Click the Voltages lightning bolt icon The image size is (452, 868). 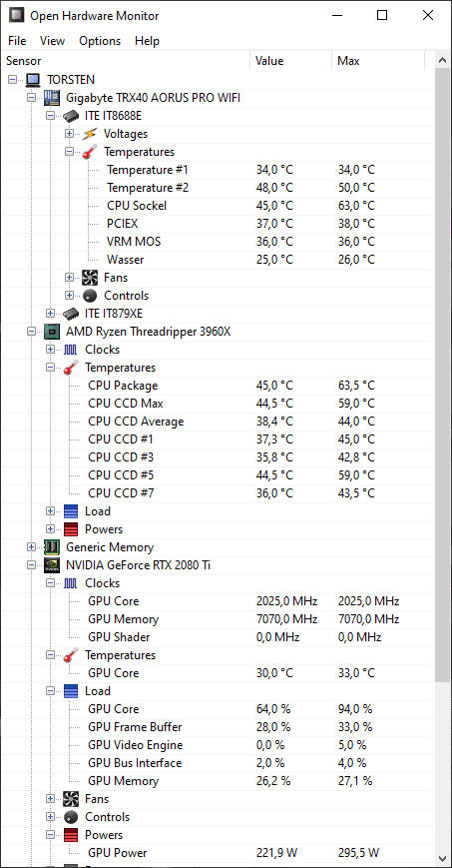(x=89, y=134)
